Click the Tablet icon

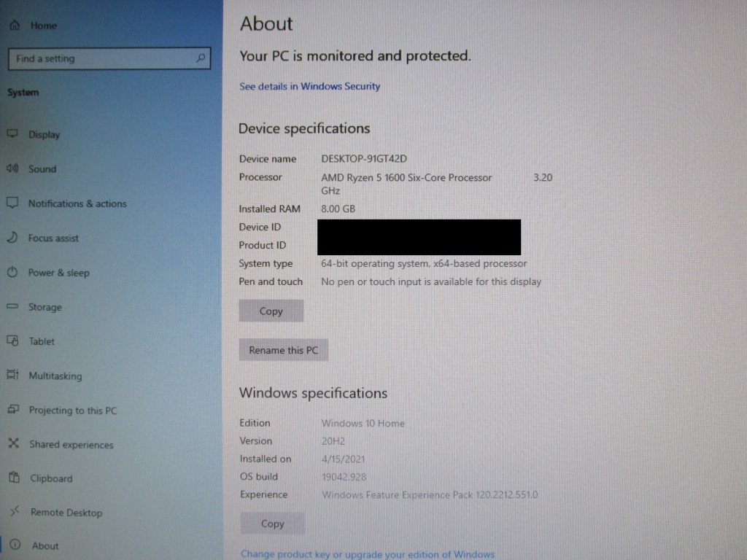click(13, 341)
